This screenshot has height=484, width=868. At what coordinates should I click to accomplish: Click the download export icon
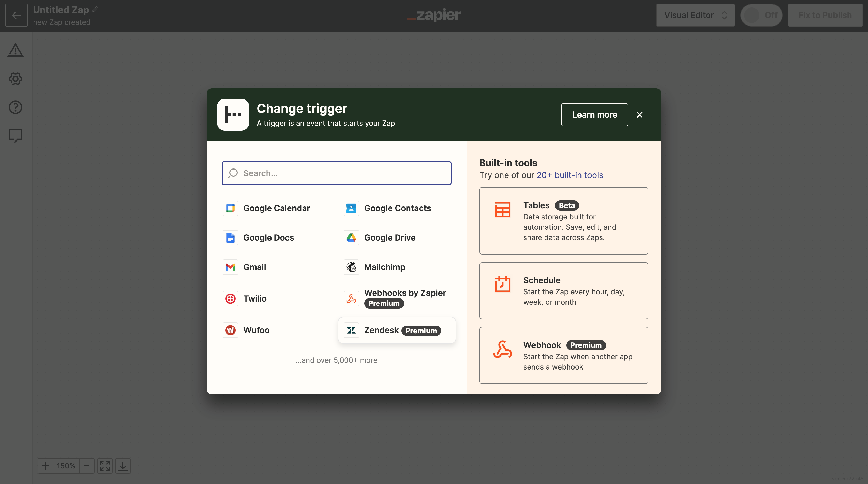coord(123,466)
